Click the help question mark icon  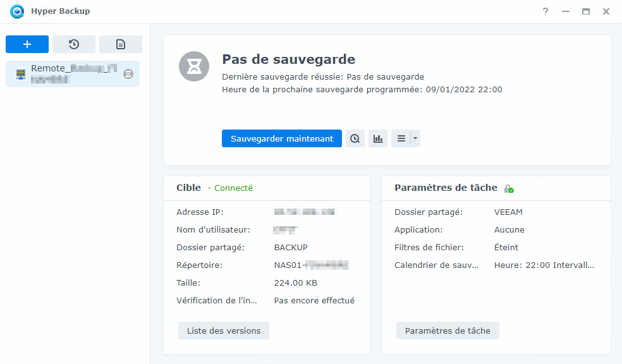[546, 11]
